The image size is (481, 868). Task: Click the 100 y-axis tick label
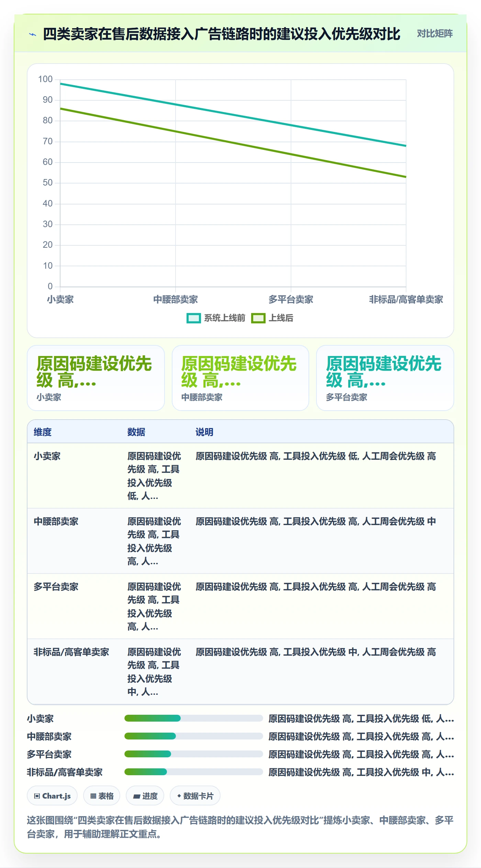[45, 79]
